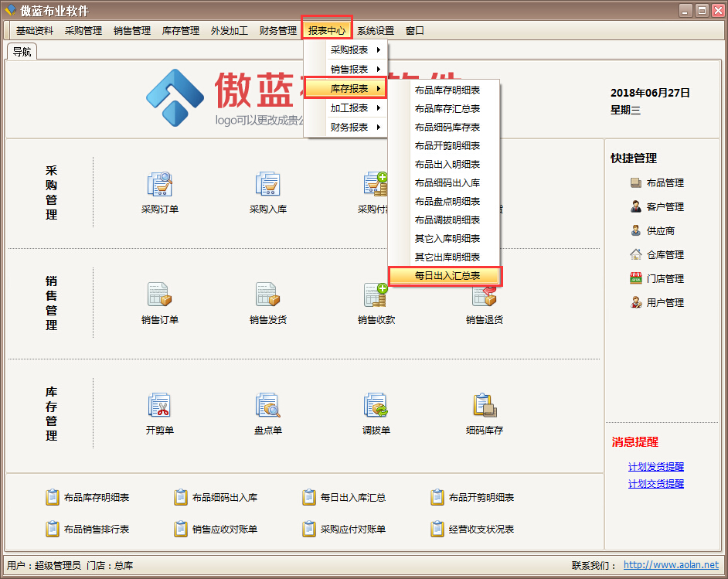
Task: Choose 布品库存明细表 from submenu
Action: tap(447, 90)
